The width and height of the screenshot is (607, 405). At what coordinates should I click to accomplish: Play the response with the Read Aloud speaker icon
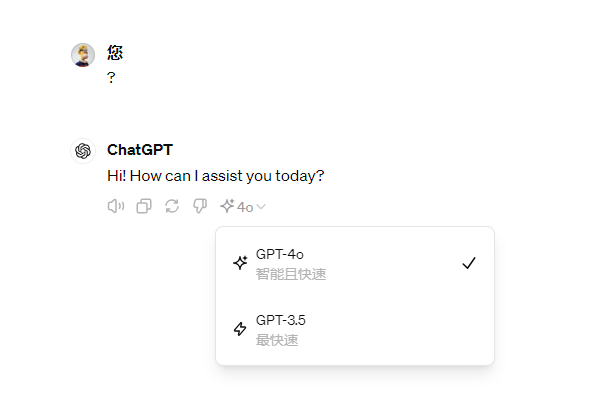tap(116, 206)
